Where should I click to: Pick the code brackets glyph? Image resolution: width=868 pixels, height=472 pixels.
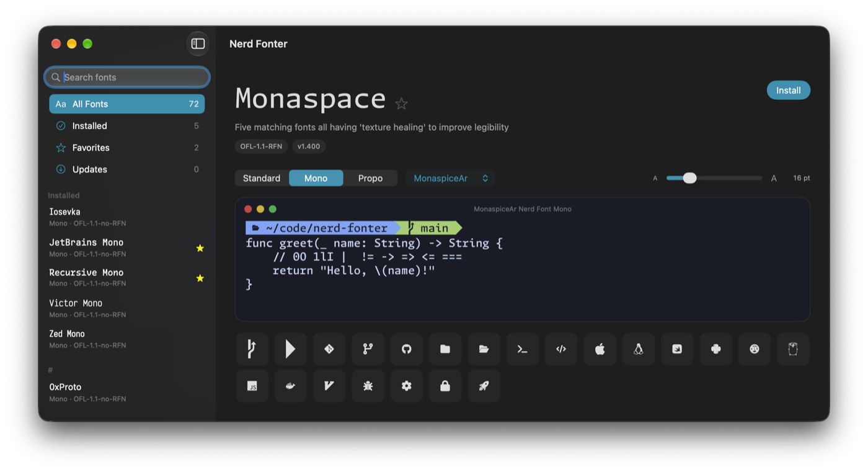coord(561,349)
